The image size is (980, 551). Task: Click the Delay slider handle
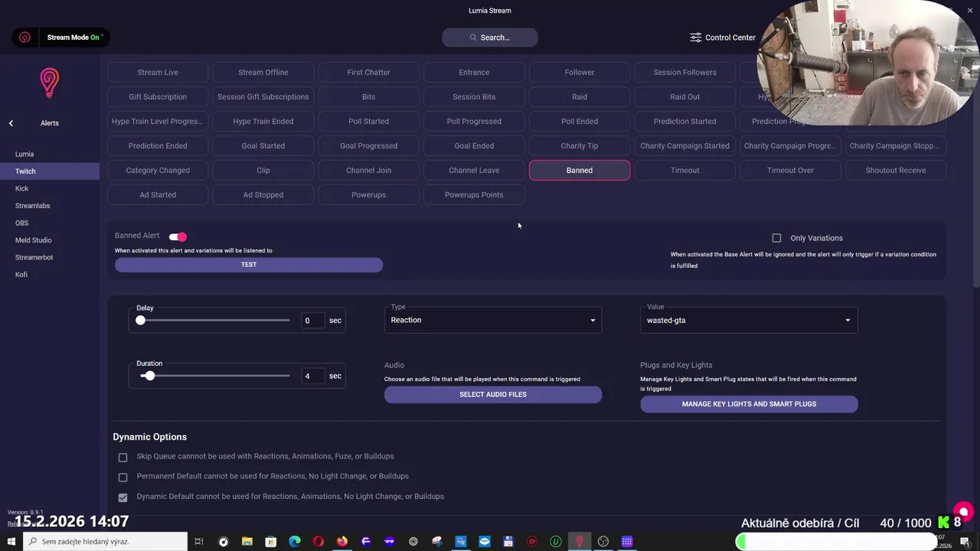tap(140, 321)
